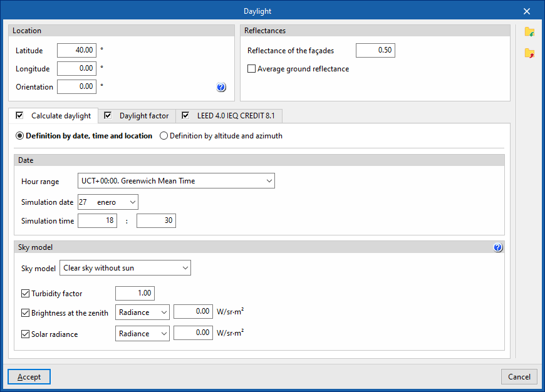
Task: Click the Longitude input field
Action: click(x=77, y=68)
